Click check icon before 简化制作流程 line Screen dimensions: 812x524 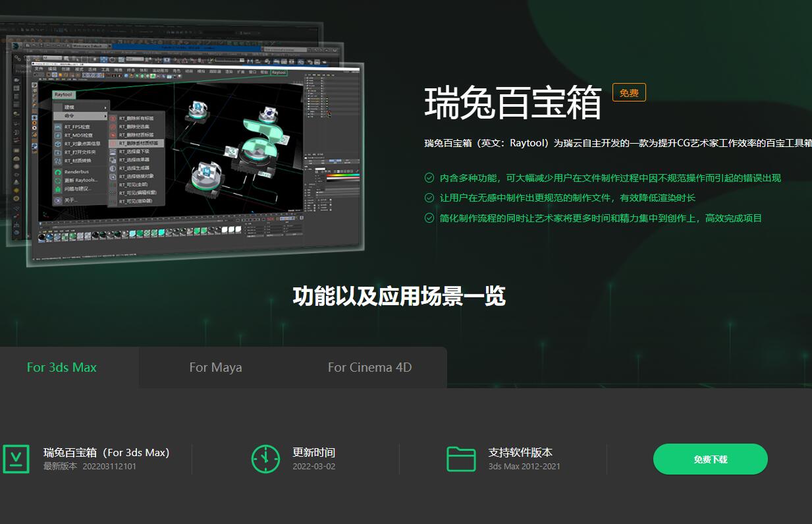click(429, 218)
